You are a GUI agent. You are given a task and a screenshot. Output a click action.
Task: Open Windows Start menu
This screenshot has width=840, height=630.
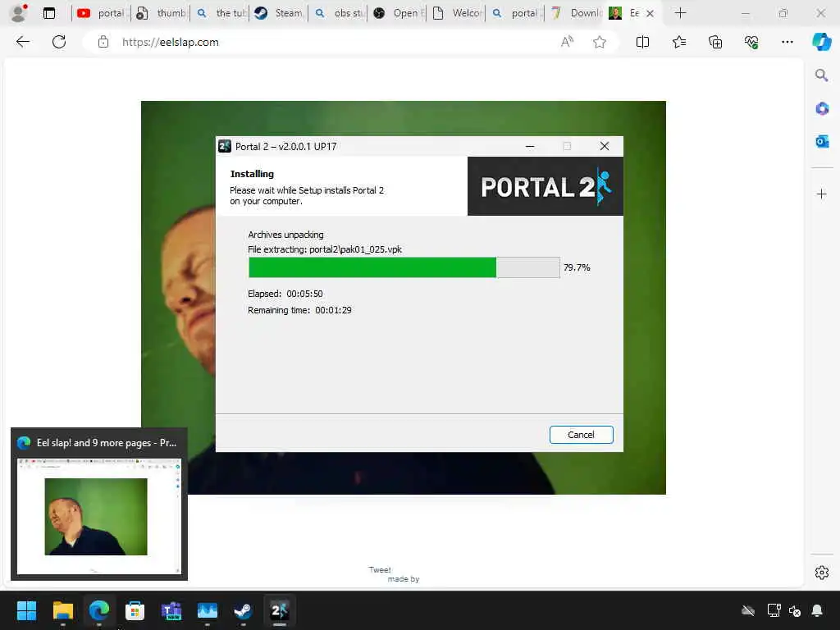(x=26, y=610)
